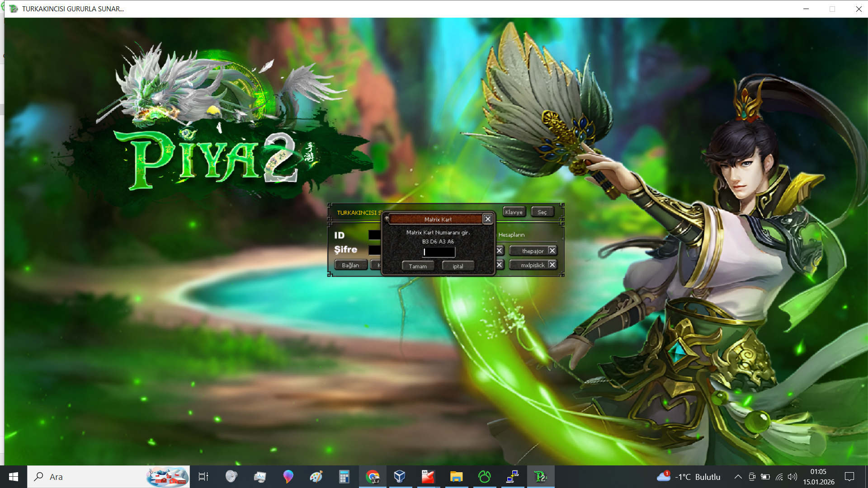The height and width of the screenshot is (488, 868).
Task: Switch to the green Navicat icon in taskbar
Action: (x=485, y=477)
